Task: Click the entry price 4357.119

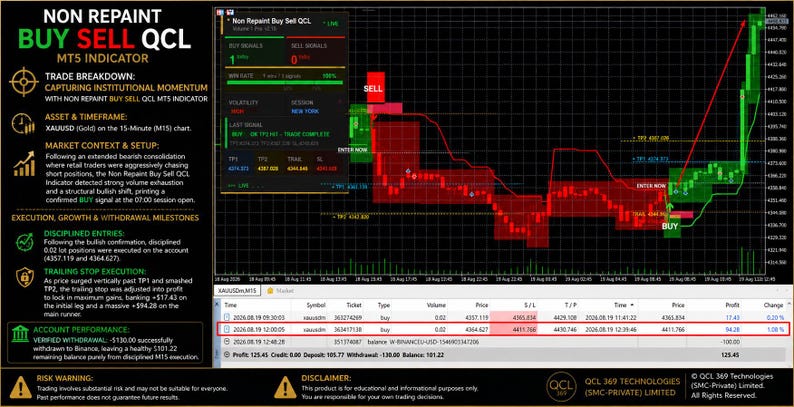Action: (x=478, y=317)
